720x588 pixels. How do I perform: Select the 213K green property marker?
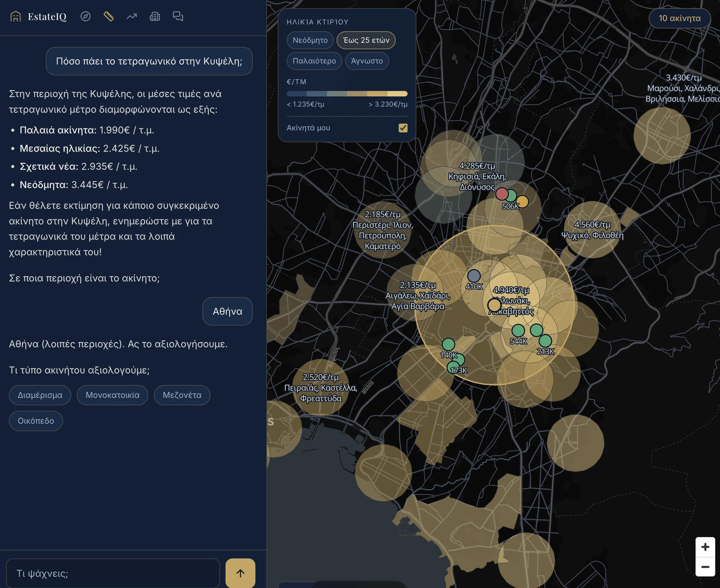tap(545, 341)
